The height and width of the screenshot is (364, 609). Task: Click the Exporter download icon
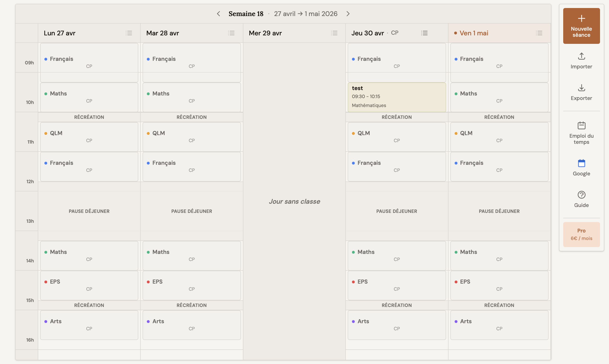(581, 88)
